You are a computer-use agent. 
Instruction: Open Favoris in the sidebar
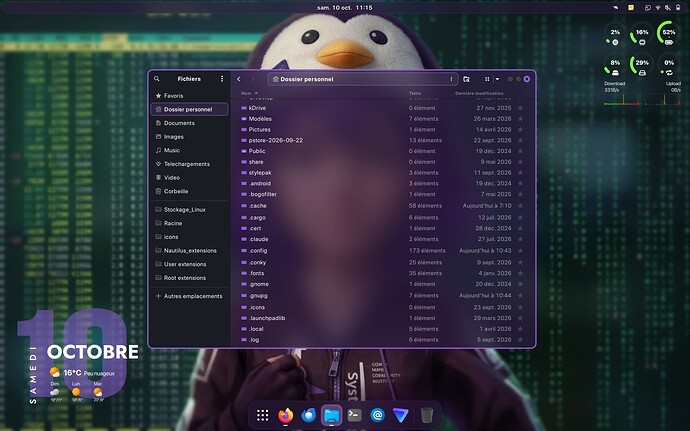click(190, 96)
